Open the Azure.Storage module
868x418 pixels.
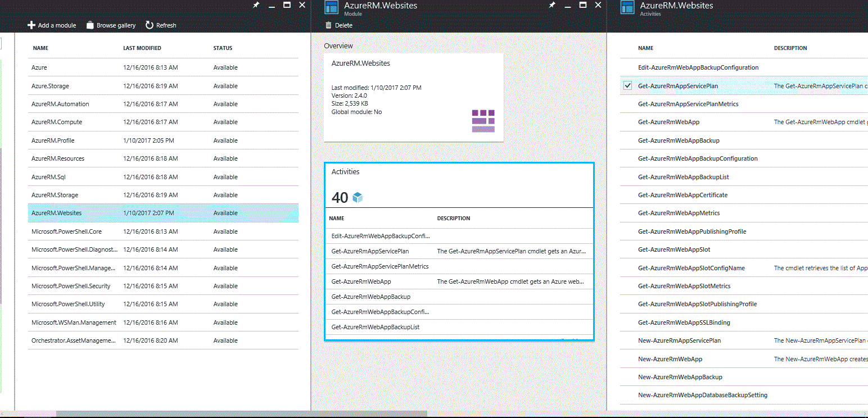163,86
